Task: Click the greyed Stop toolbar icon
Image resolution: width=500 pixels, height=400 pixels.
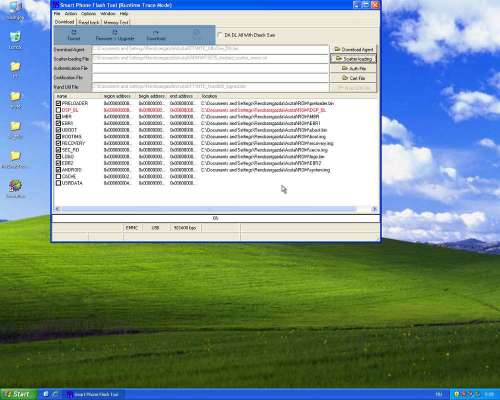Action: pyautogui.click(x=197, y=35)
